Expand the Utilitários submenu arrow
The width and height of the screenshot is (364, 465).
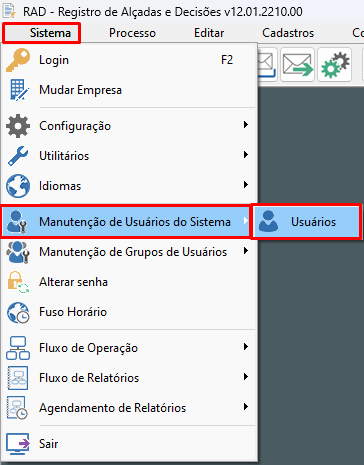[x=246, y=155]
